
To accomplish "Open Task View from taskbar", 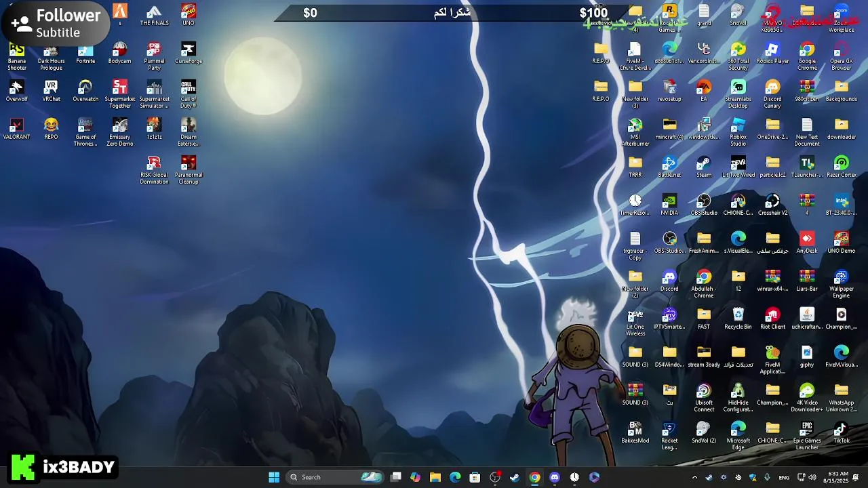I will point(396,477).
